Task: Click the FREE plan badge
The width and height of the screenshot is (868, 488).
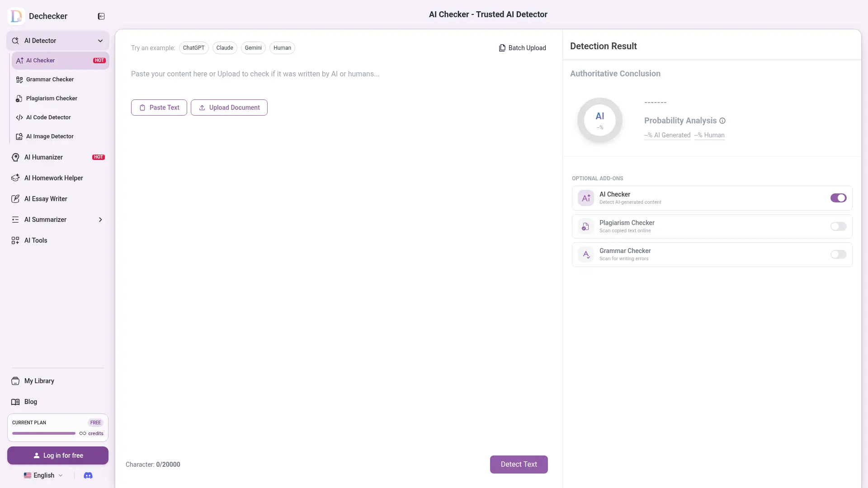Action: click(95, 423)
